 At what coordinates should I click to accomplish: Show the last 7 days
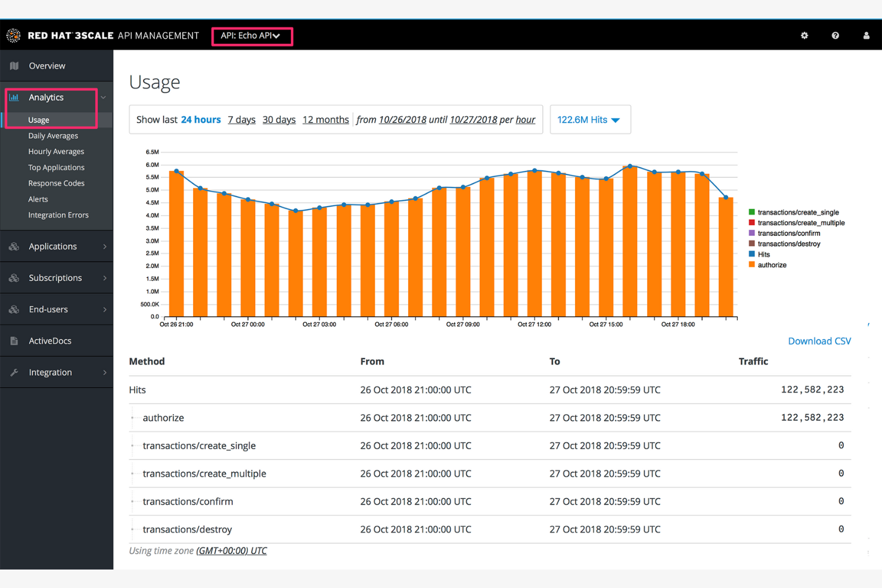(x=241, y=120)
